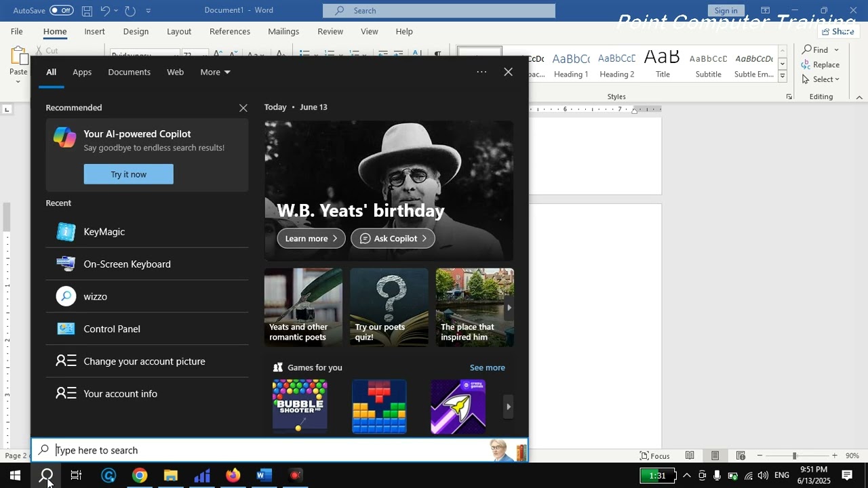Screen dimensions: 868x488
Task: Expand the More filter dropdown in search
Action: tap(215, 72)
